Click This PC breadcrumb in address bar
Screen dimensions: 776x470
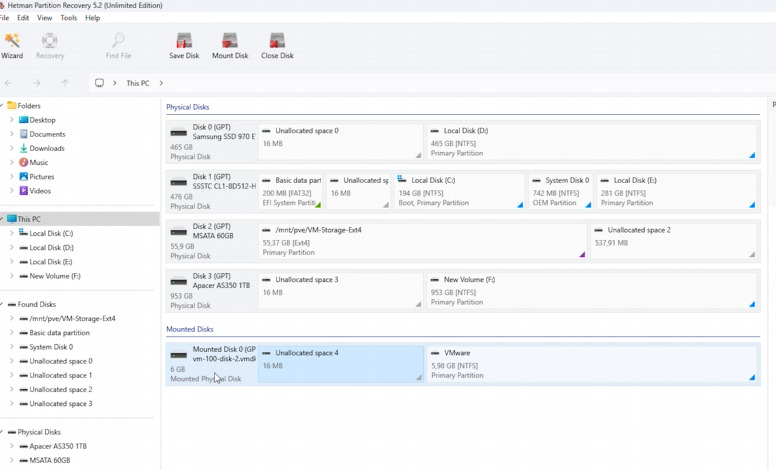(138, 83)
